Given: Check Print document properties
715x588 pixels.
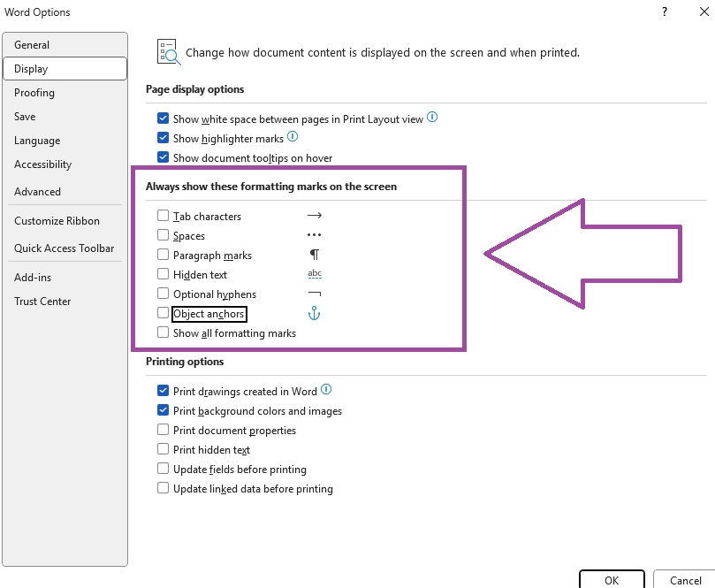Looking at the screenshot, I should coord(163,430).
